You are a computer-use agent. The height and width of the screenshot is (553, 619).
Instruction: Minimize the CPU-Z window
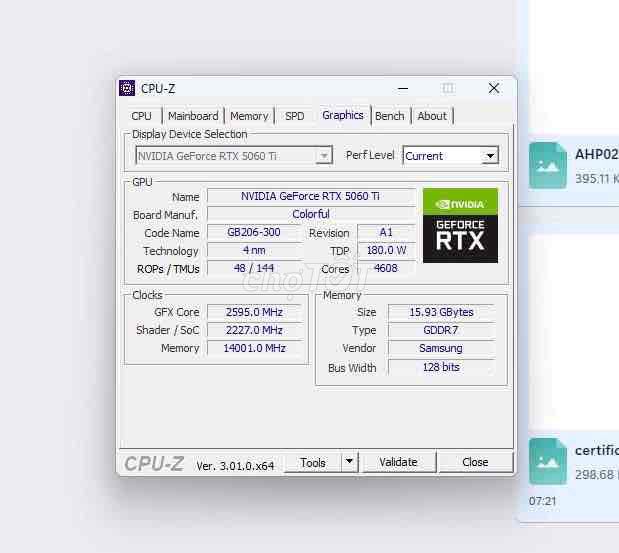(403, 88)
